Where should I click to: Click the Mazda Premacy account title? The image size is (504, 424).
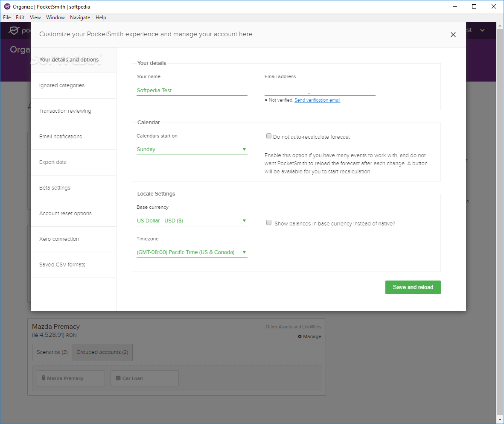pyautogui.click(x=55, y=327)
